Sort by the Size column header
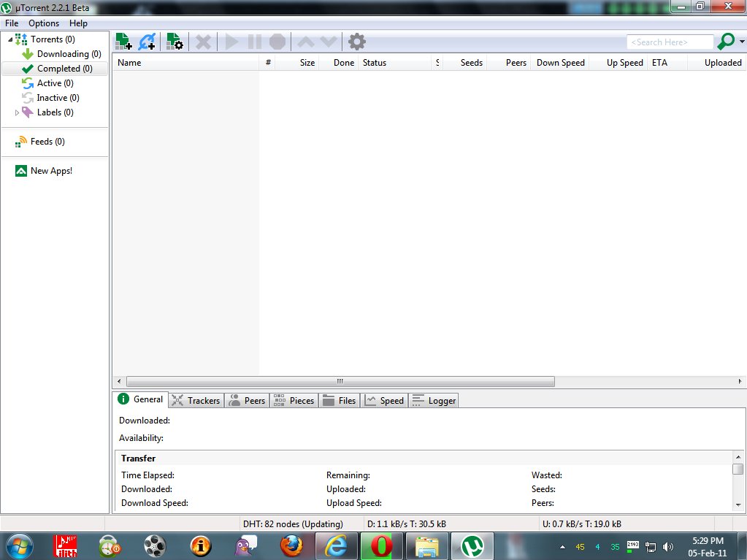The height and width of the screenshot is (560, 747). pyautogui.click(x=297, y=62)
